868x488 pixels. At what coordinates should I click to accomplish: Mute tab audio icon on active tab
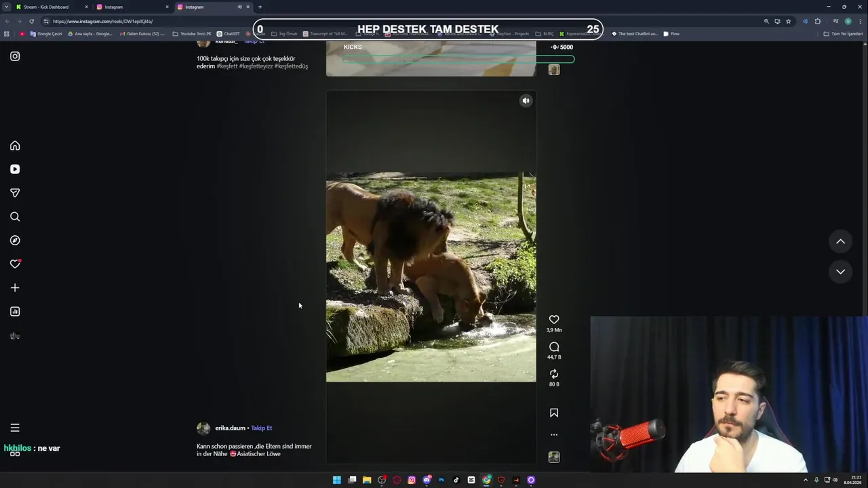(239, 7)
